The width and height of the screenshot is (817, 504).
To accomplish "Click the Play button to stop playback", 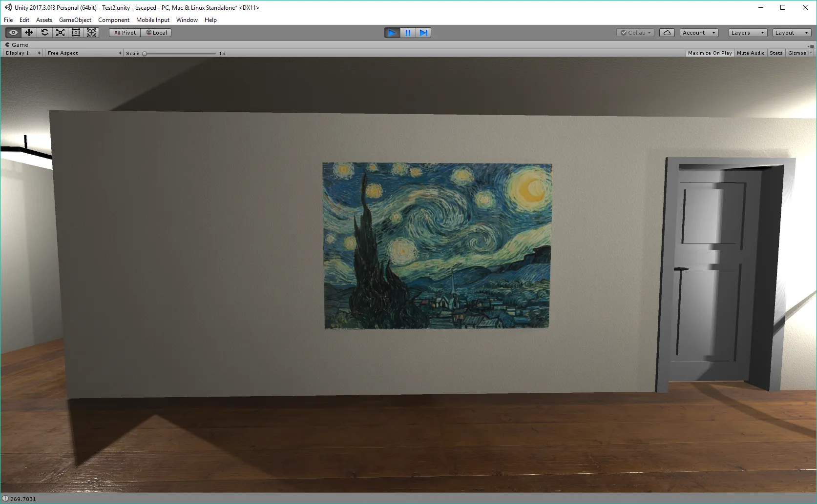I will (x=392, y=33).
